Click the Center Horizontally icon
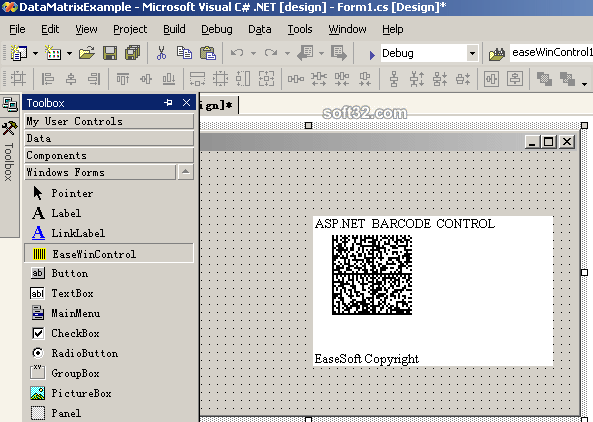Image resolution: width=593 pixels, height=422 pixels. (x=491, y=79)
